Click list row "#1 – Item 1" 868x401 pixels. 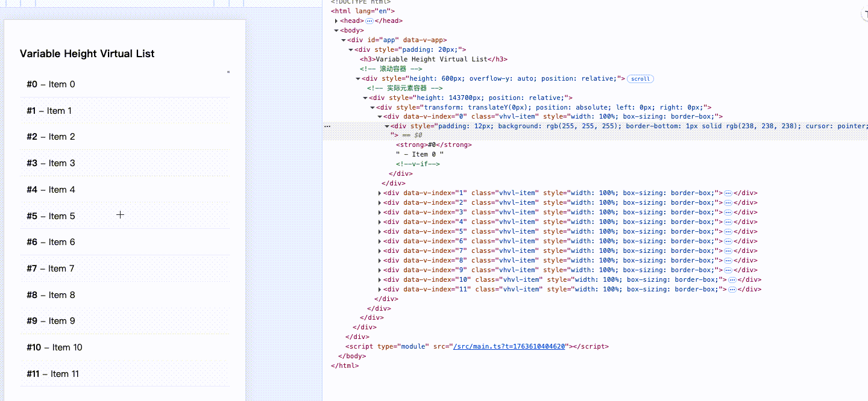pos(125,111)
